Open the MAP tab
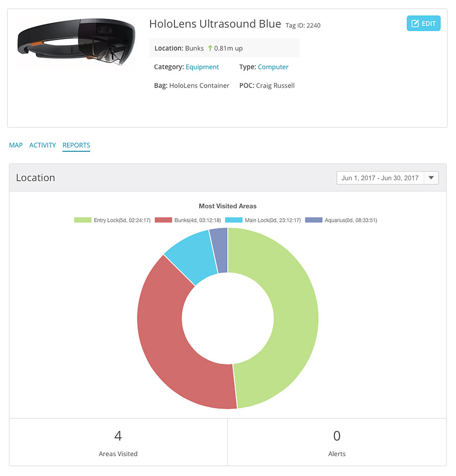Image resolution: width=456 pixels, height=476 pixels. 16,145
